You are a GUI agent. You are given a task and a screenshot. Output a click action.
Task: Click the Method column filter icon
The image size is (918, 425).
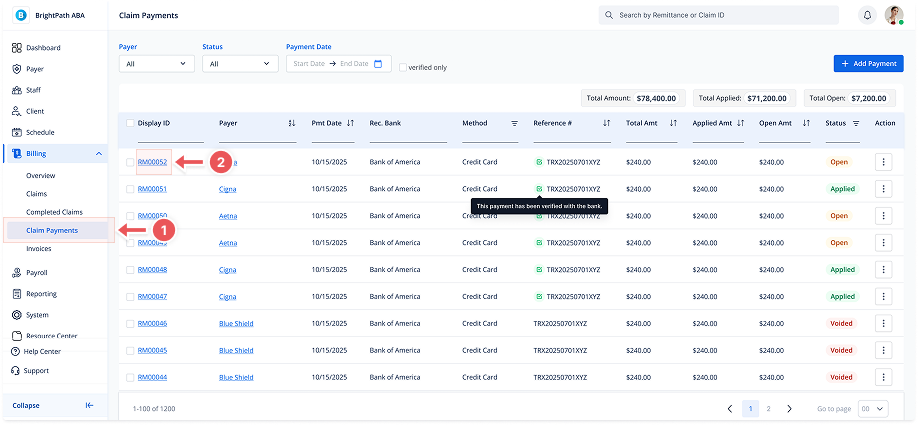click(515, 123)
